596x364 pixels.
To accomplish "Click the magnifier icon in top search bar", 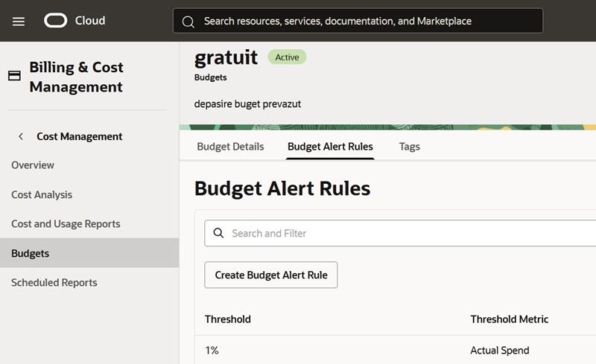I will tap(188, 21).
